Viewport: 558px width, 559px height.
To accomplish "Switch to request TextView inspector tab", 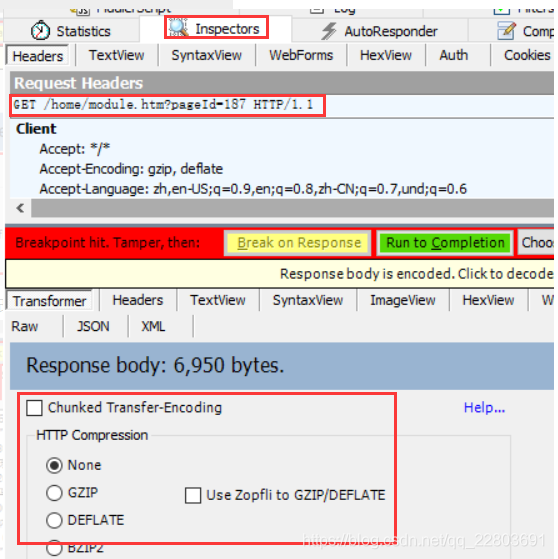I will pos(117,55).
